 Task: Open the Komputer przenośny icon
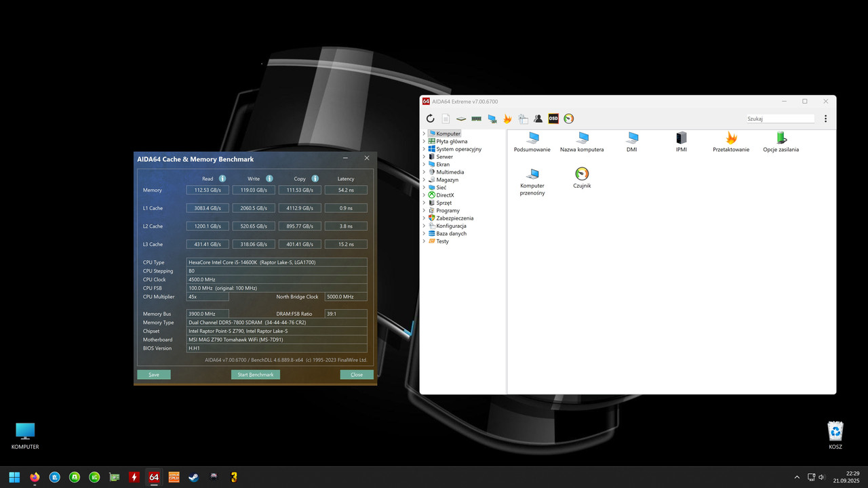(532, 182)
